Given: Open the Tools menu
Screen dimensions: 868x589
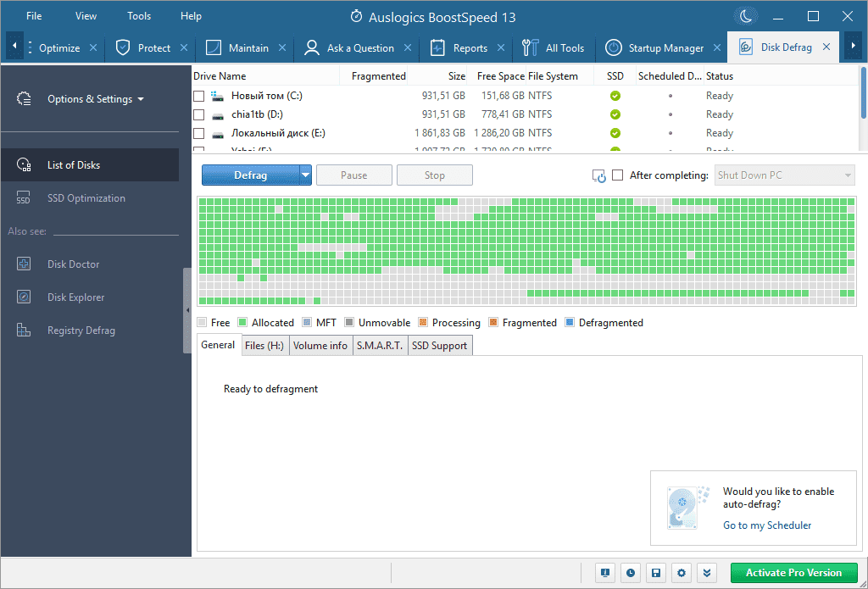Looking at the screenshot, I should pyautogui.click(x=139, y=16).
